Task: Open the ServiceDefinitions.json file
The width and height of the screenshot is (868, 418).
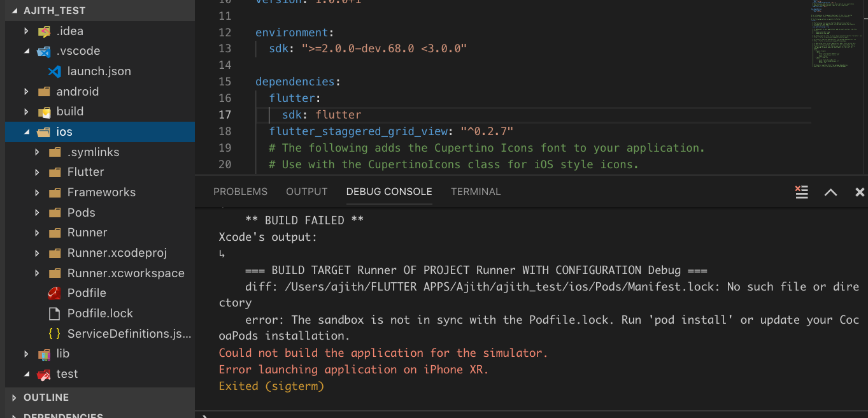Action: click(x=129, y=333)
